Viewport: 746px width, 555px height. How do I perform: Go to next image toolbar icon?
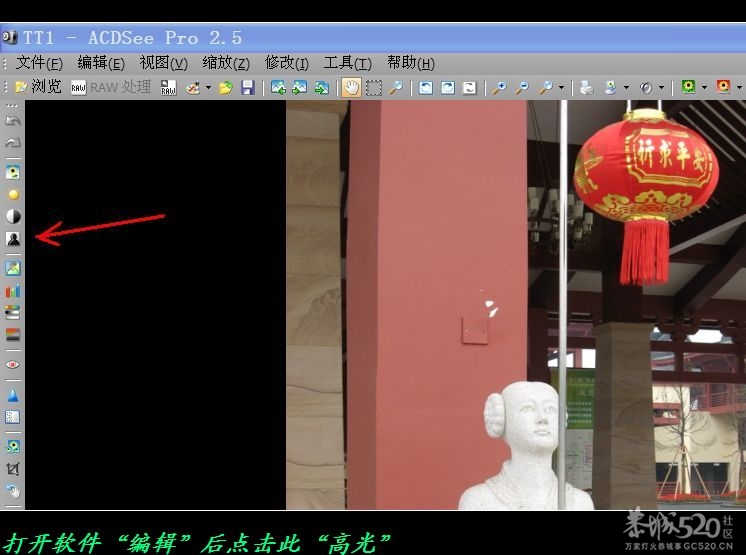pos(300,88)
